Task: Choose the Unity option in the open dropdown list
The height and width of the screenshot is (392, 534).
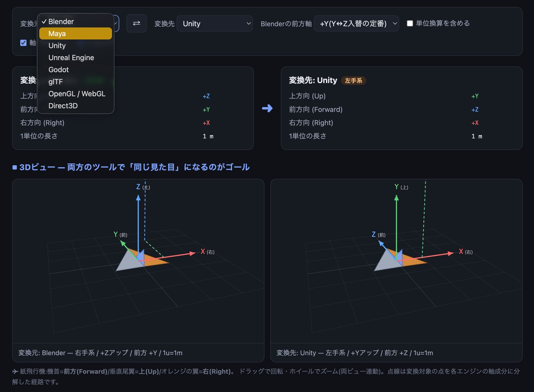Action: pos(76,46)
